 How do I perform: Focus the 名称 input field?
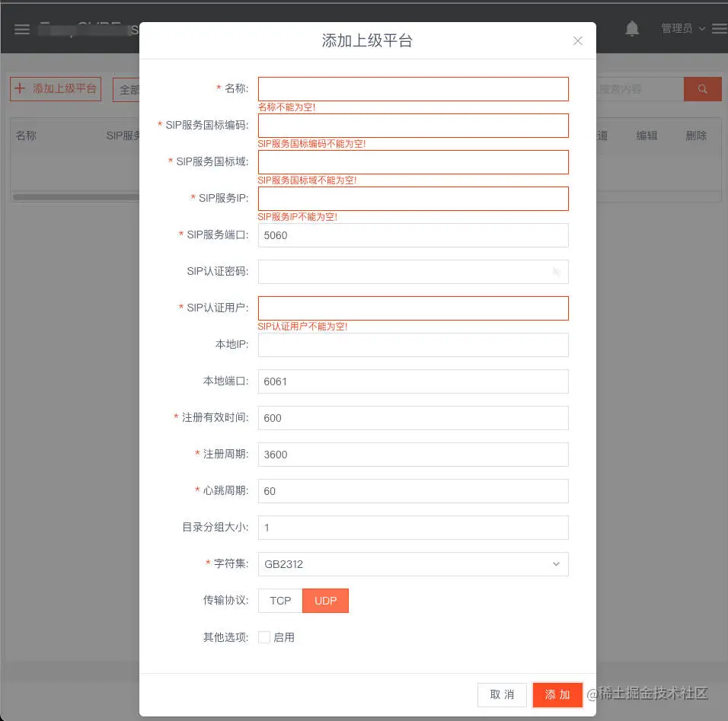[x=413, y=89]
